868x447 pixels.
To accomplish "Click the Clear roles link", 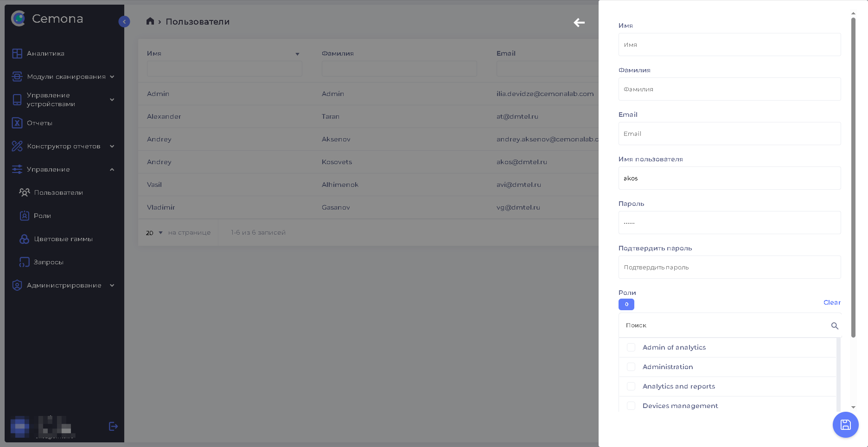I will [832, 303].
